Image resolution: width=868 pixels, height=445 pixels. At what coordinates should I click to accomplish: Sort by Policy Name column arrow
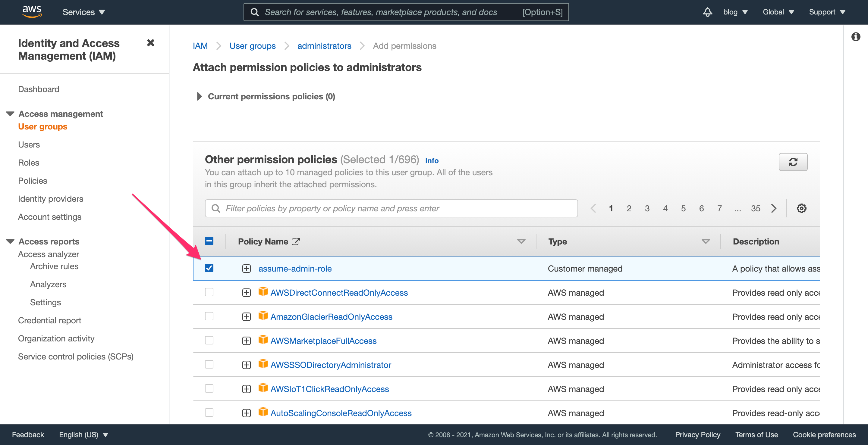pos(521,241)
